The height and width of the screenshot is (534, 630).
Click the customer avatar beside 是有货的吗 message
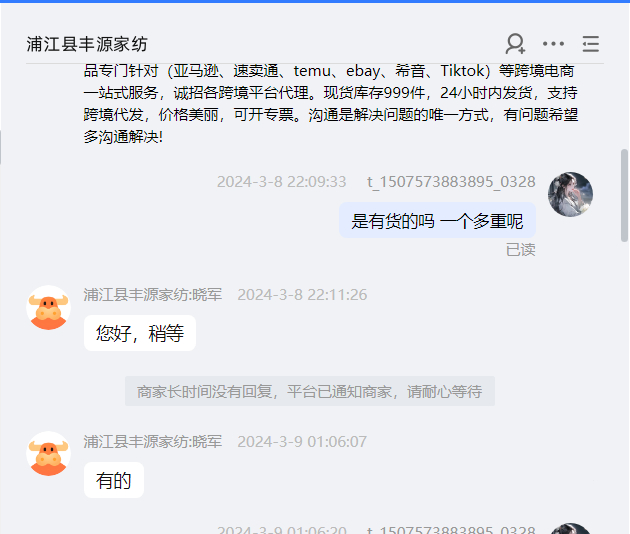(571, 194)
